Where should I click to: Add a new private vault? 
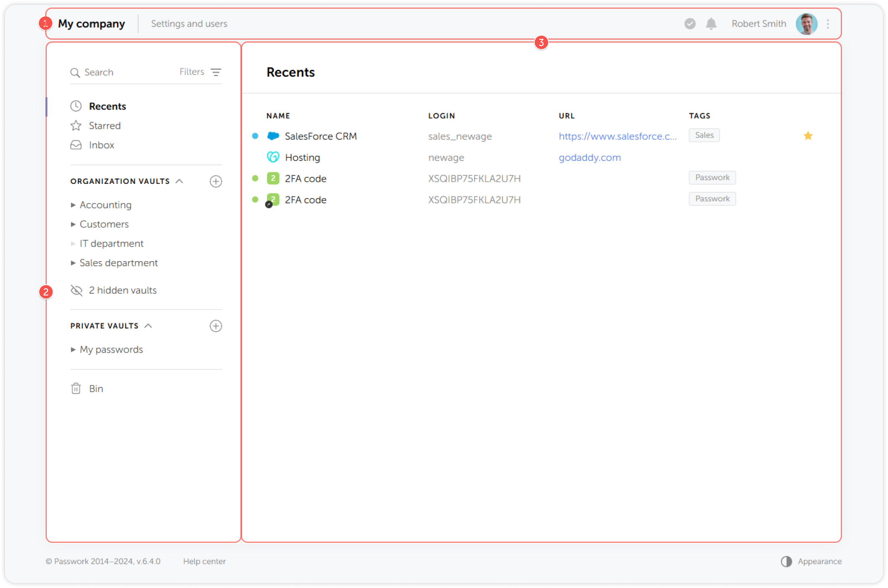tap(216, 326)
